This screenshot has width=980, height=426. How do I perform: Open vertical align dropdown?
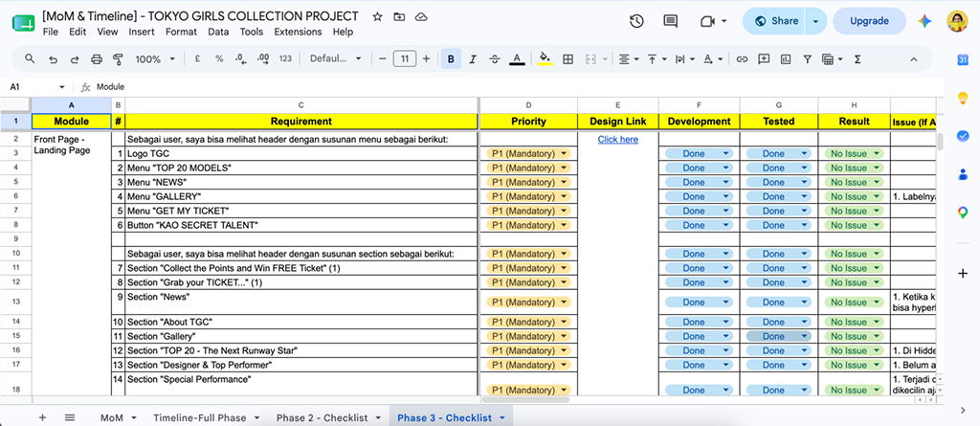(x=657, y=58)
